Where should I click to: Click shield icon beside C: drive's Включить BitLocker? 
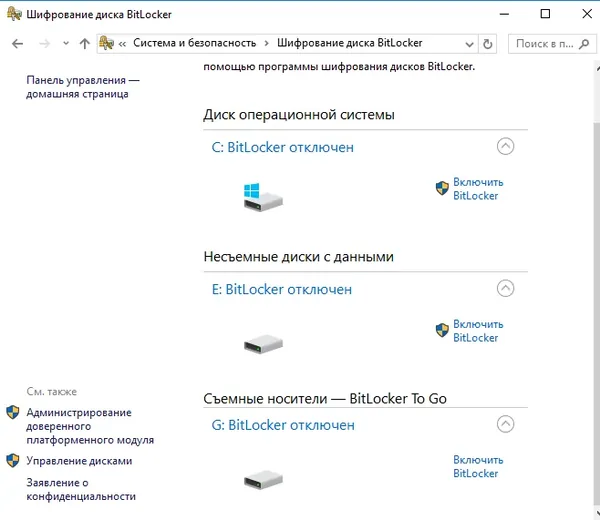point(442,188)
